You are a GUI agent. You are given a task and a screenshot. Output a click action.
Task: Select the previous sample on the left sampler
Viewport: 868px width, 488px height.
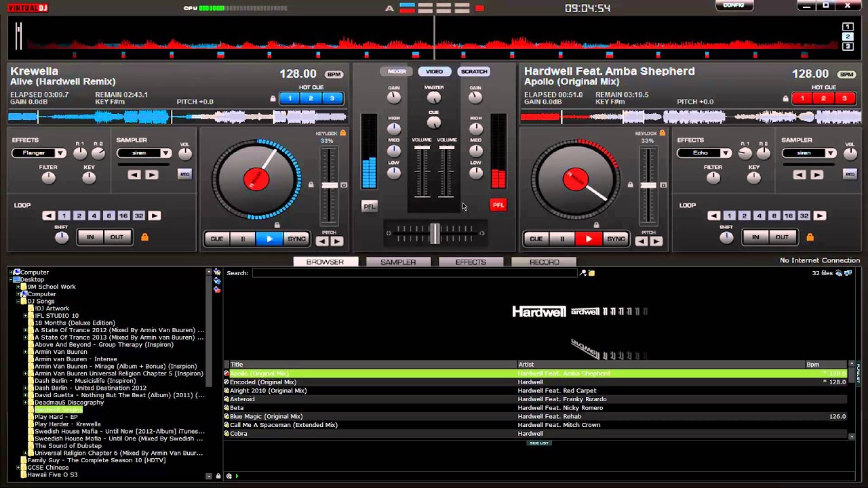(x=134, y=175)
